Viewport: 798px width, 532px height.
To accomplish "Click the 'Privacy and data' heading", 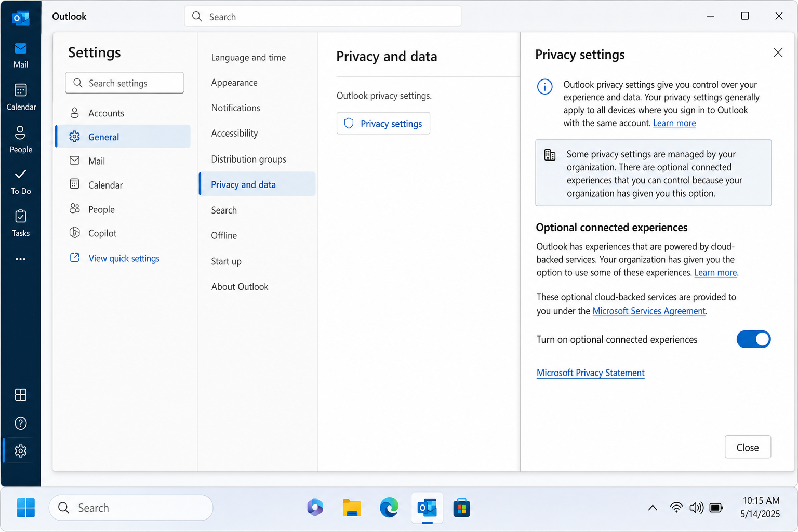I will tap(387, 56).
